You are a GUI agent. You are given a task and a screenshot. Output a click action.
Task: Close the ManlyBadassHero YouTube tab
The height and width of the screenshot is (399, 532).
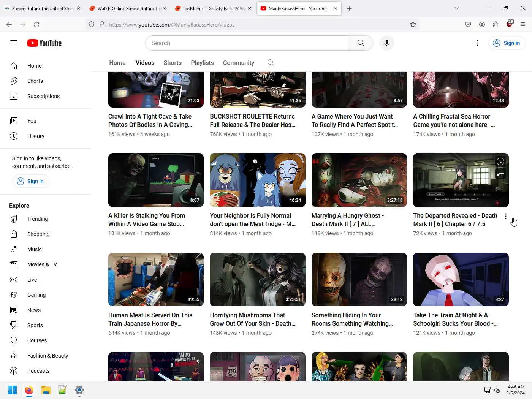tap(335, 8)
